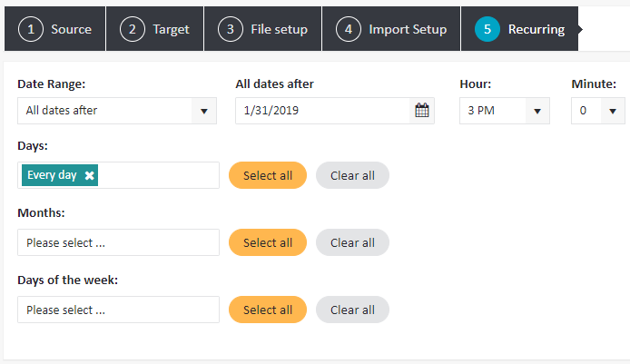Screen dimensions: 630x364
Task: Click the step 3 circle icon
Action: click(231, 29)
